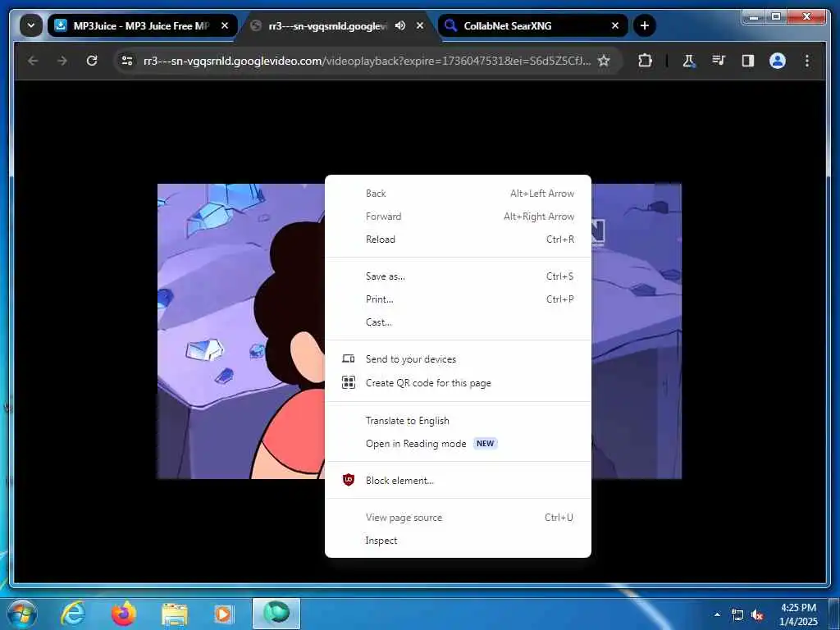Activate the running browser taskbar button
Image resolution: width=840 pixels, height=630 pixels.
276,614
